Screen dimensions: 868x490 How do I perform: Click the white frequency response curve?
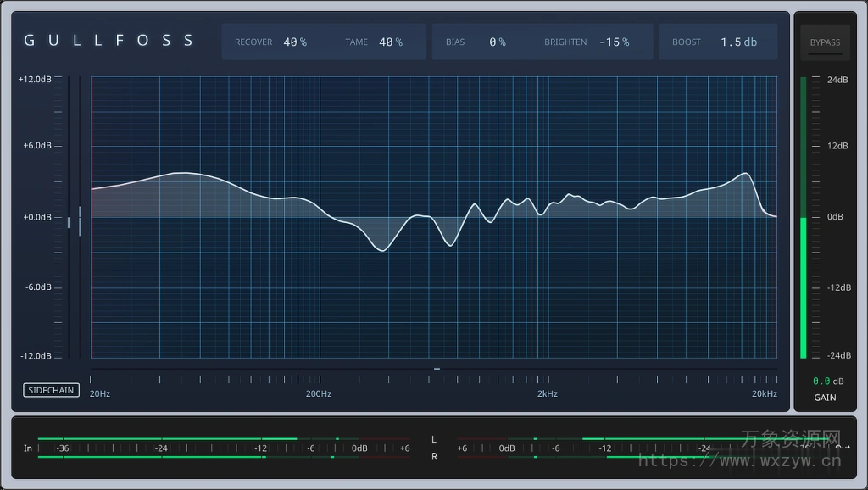(x=182, y=174)
